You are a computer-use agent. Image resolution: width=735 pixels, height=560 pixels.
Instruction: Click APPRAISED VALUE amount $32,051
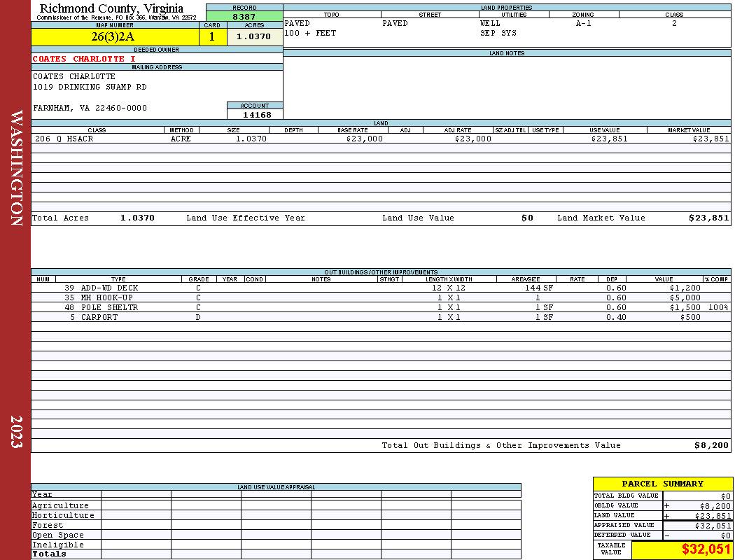pyautogui.click(x=713, y=526)
